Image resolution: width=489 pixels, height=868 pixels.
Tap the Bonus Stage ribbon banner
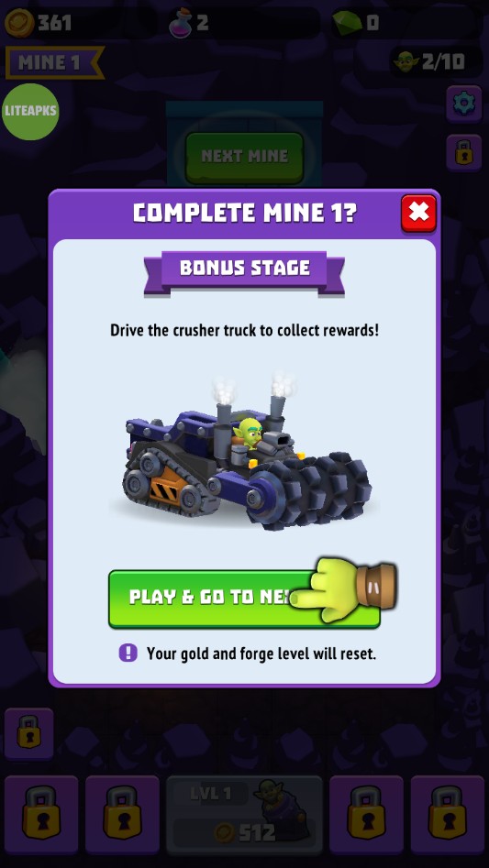(x=244, y=271)
